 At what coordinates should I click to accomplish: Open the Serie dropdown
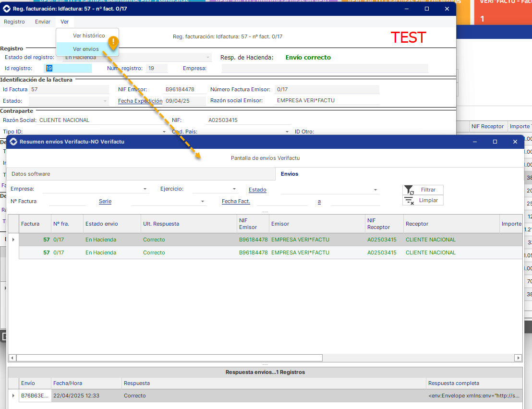(x=203, y=202)
